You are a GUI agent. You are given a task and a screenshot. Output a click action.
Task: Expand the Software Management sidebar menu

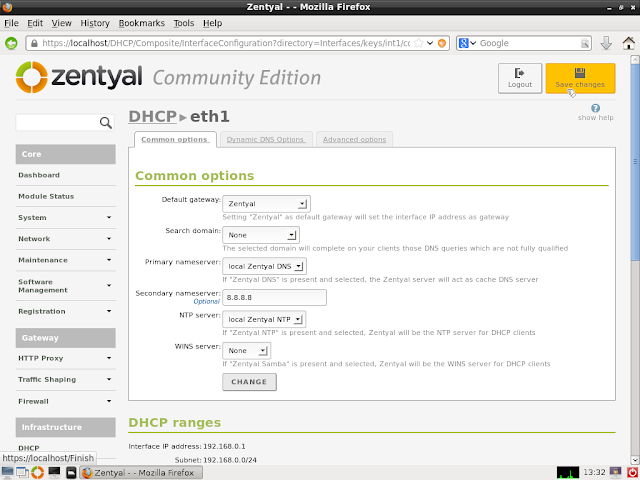tap(65, 286)
